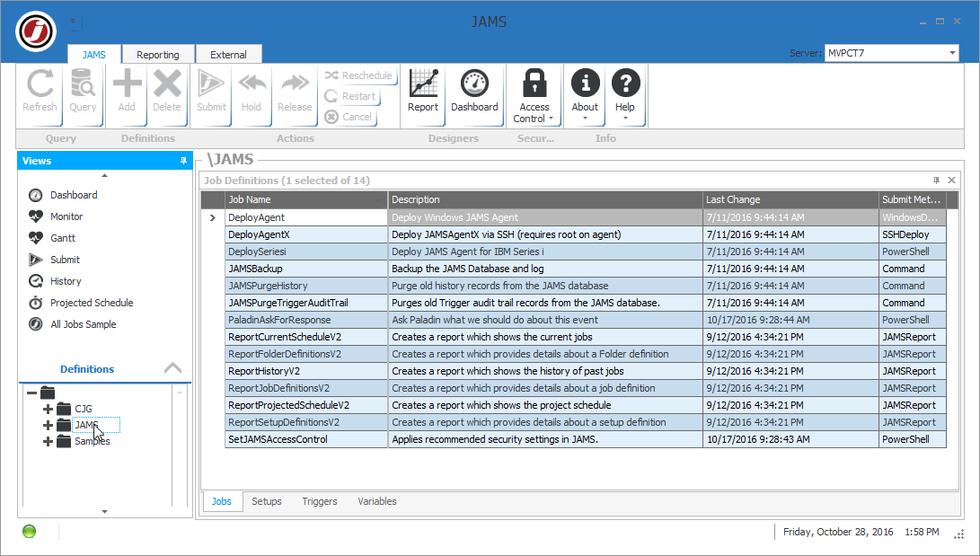Screen dimensions: 980x556
Task: Click the Refresh toolbar icon
Action: click(x=40, y=92)
